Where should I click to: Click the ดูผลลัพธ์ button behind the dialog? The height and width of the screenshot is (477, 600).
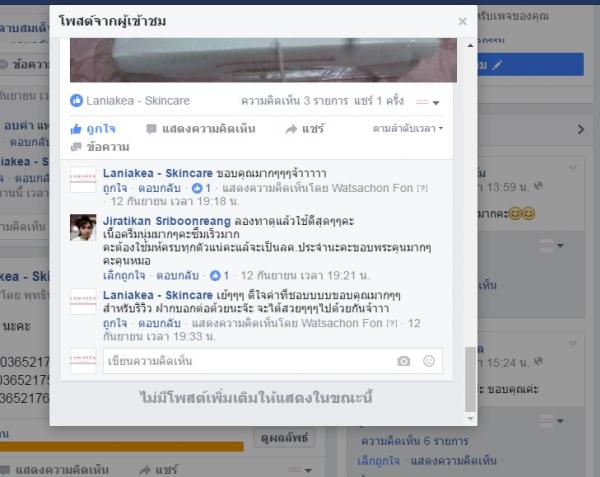point(284,438)
